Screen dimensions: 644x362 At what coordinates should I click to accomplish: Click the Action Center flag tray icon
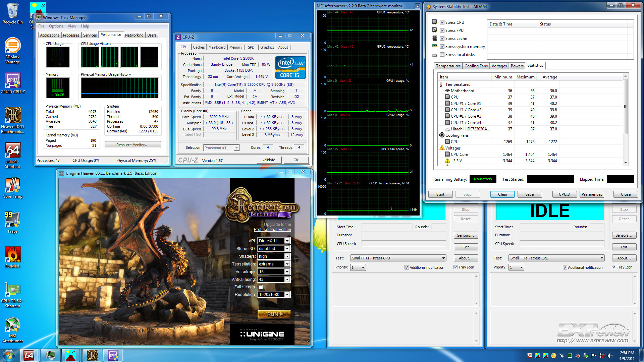click(x=594, y=356)
